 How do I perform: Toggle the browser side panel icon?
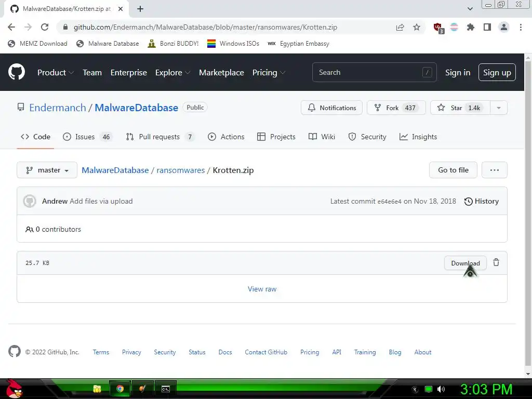487,27
